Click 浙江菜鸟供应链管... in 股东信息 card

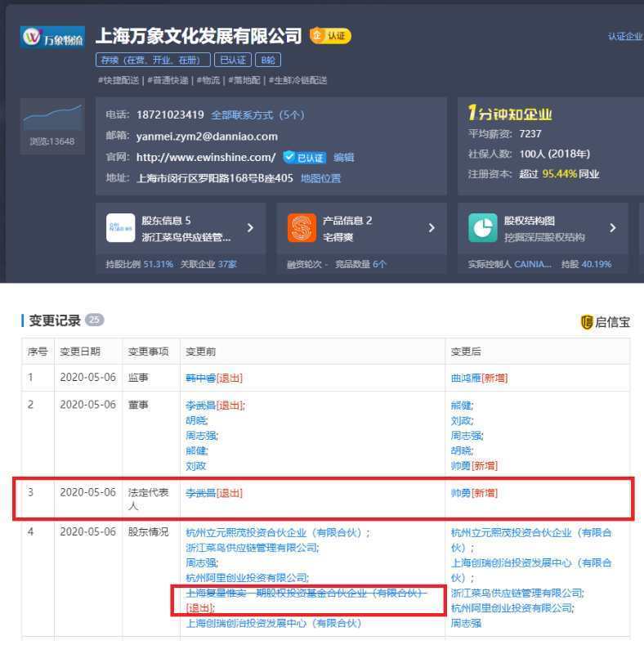[186, 237]
